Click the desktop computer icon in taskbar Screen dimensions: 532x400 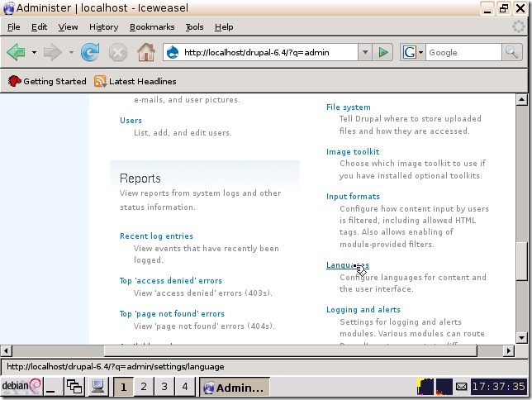tap(97, 387)
